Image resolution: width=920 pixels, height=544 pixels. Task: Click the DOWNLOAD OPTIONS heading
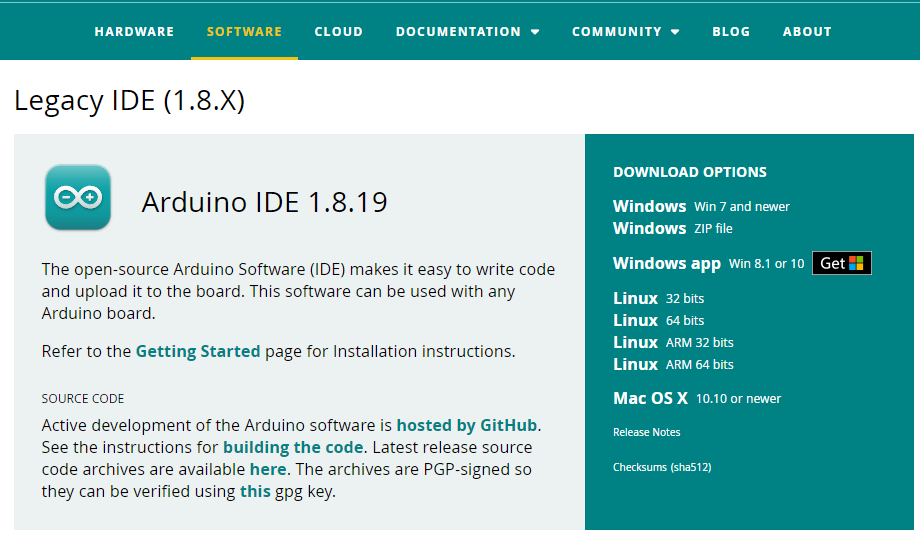point(690,172)
